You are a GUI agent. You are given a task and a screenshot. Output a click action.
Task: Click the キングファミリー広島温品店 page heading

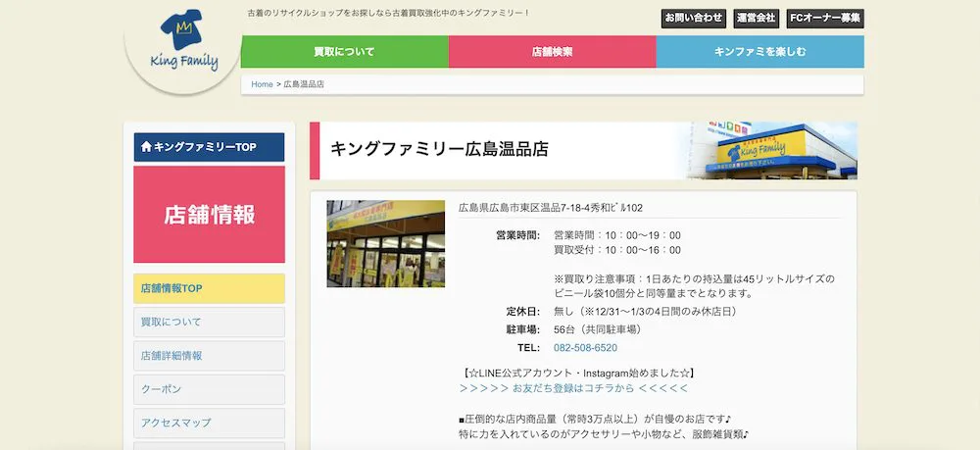pos(439,150)
